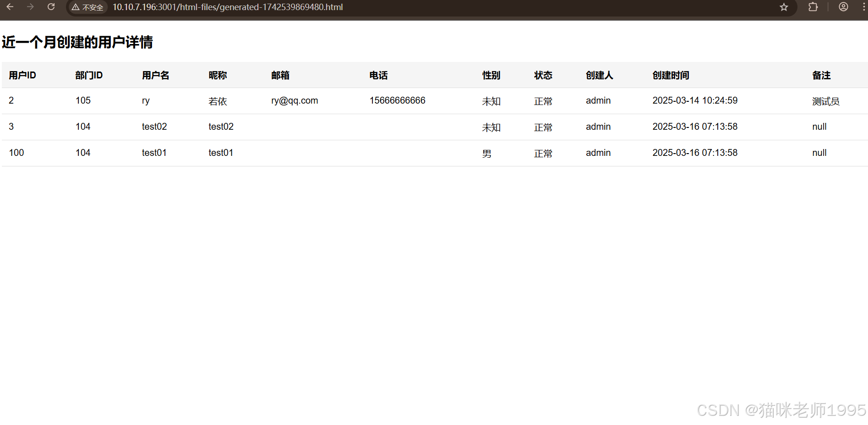This screenshot has height=425, width=868.
Task: Click the test02 username cell
Action: point(154,127)
